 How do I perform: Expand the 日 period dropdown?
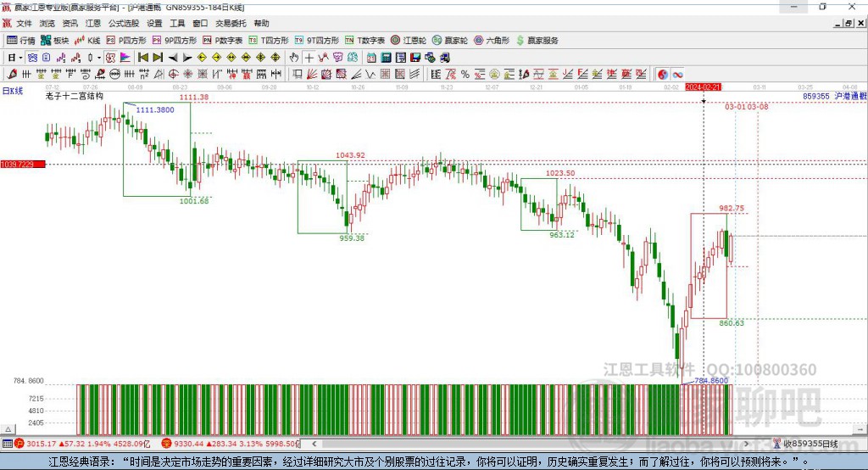click(x=20, y=58)
